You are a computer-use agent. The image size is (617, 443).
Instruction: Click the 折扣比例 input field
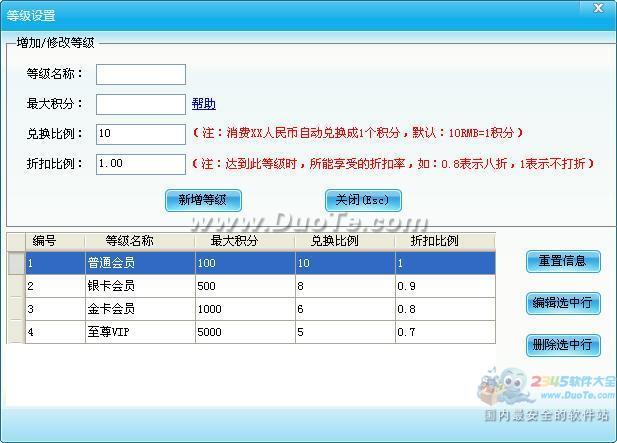(140, 163)
